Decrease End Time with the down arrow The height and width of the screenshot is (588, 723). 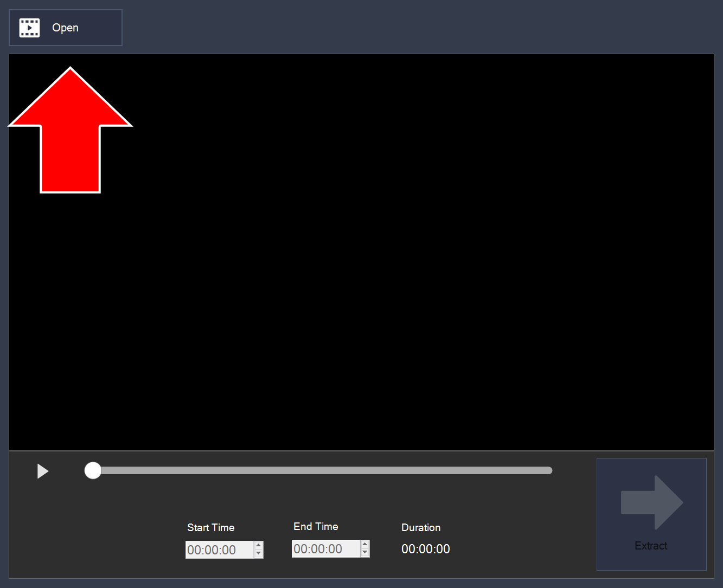click(x=365, y=553)
